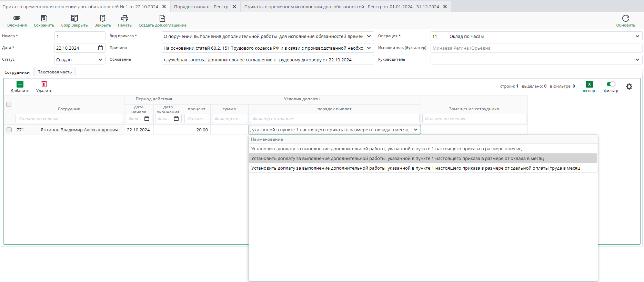Click Сохр.Закрыть save and close icon
The width and height of the screenshot is (644, 282).
(74, 18)
